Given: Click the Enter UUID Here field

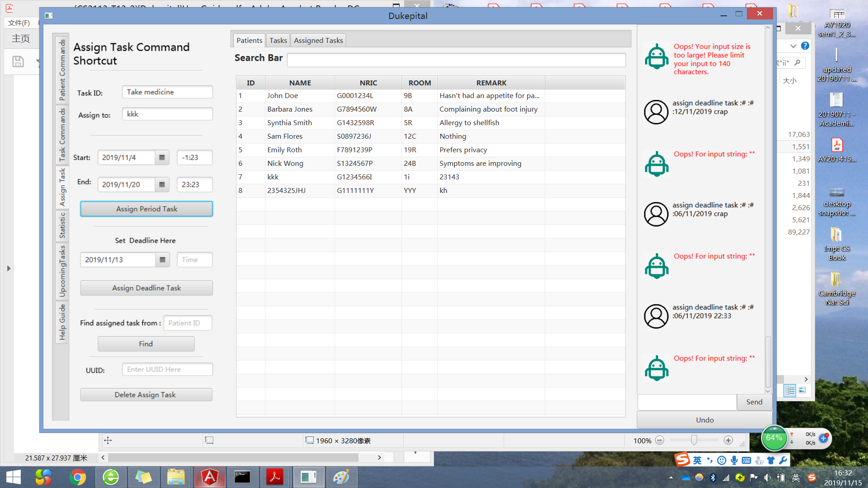Looking at the screenshot, I should click(x=167, y=370).
